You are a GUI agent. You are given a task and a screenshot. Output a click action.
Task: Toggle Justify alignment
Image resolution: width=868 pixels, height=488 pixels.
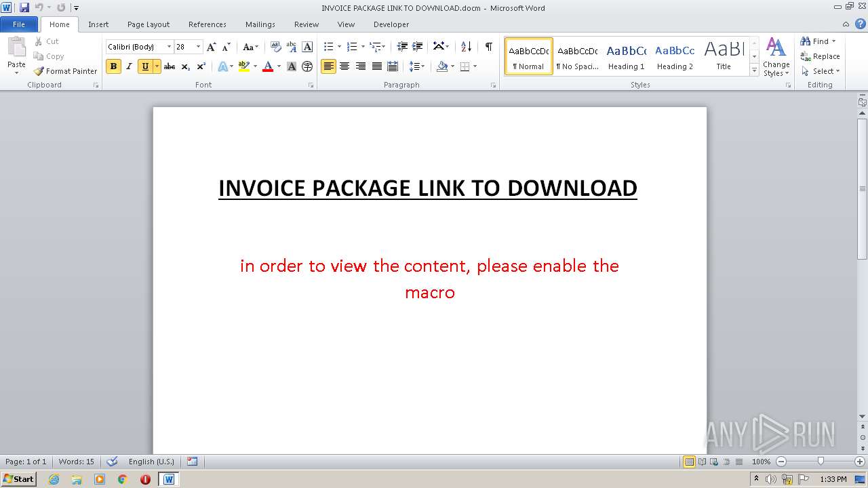pyautogui.click(x=376, y=66)
